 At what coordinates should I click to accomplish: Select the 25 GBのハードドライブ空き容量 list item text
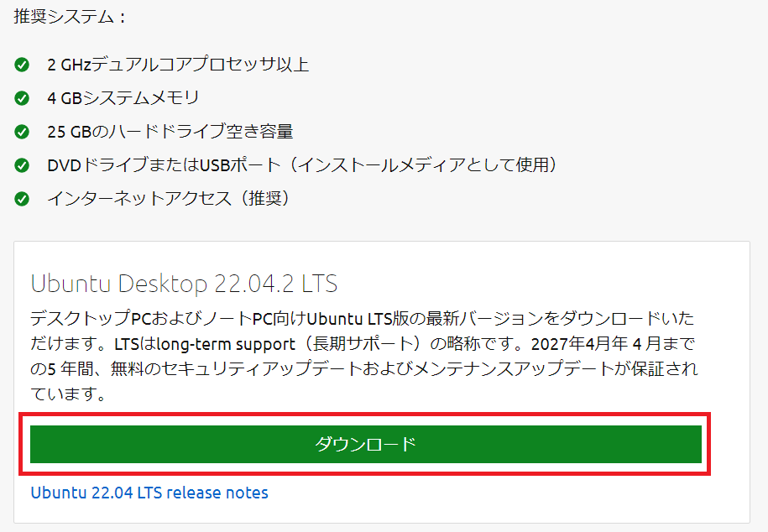click(170, 132)
